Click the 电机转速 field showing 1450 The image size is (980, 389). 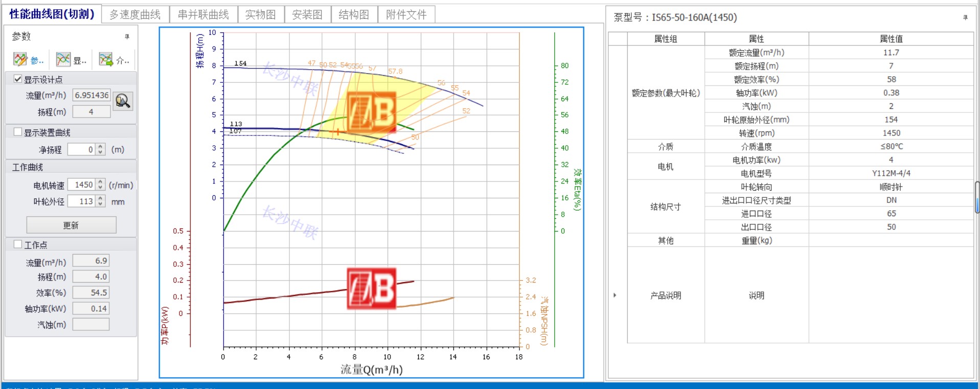[x=82, y=185]
